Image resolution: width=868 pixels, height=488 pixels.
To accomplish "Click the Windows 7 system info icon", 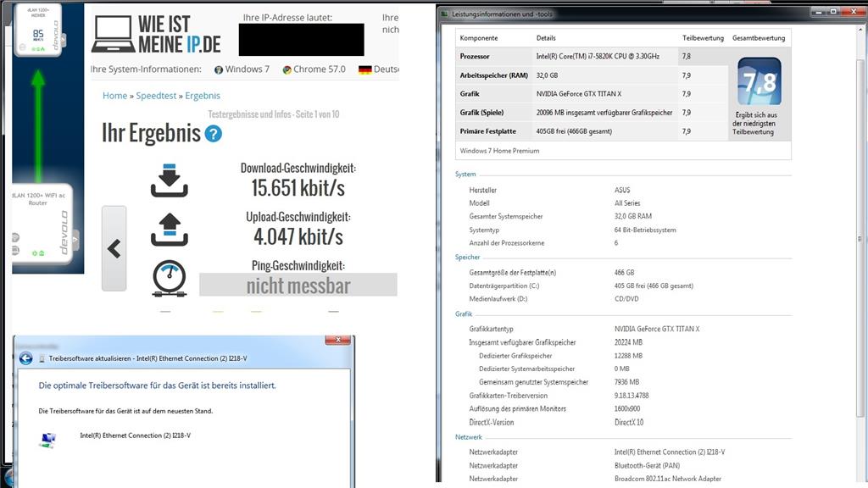I will point(219,69).
